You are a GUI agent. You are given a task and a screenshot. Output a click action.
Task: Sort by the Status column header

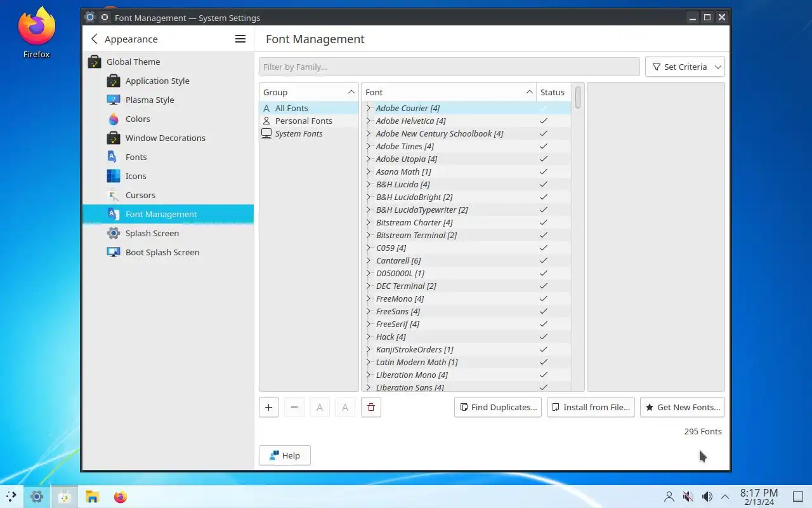[553, 92]
